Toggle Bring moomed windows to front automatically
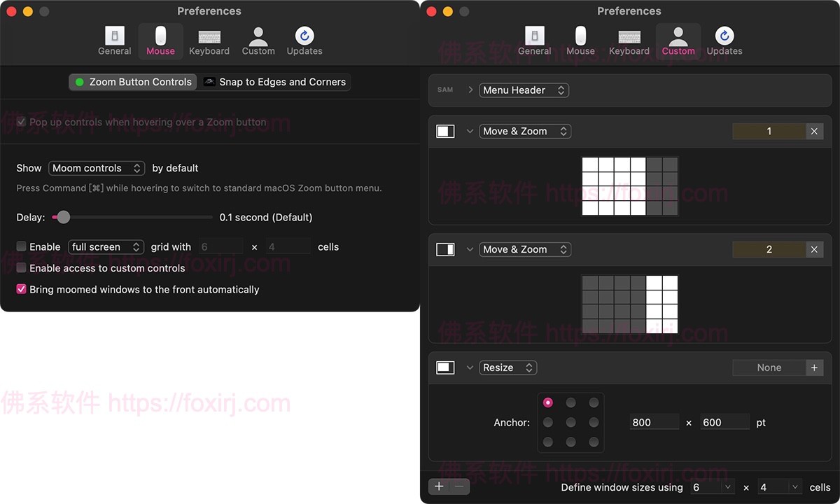This screenshot has height=504, width=840. [x=22, y=289]
